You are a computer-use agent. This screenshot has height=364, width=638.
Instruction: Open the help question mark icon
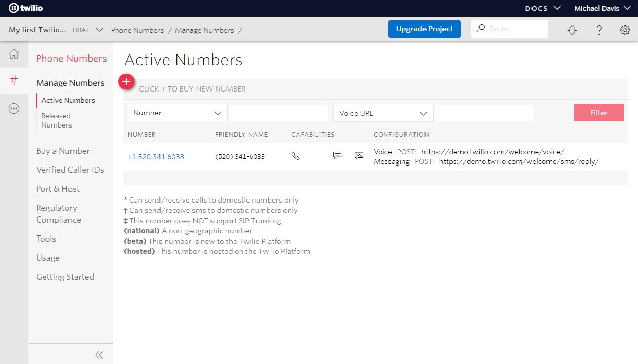[599, 30]
